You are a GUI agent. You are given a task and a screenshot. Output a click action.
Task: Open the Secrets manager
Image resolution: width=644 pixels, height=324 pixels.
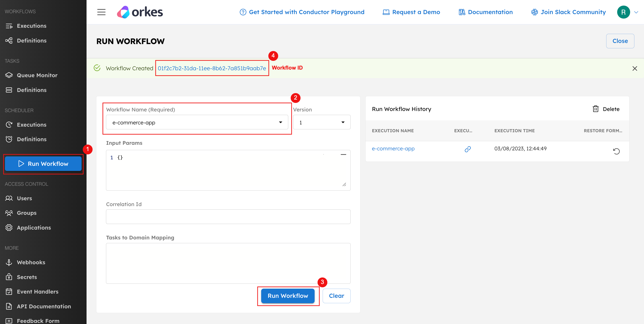tap(27, 277)
